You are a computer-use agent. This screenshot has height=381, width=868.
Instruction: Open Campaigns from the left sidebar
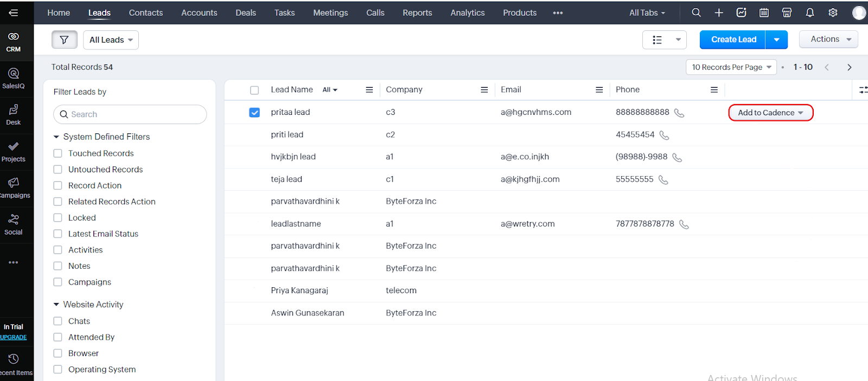(x=14, y=188)
